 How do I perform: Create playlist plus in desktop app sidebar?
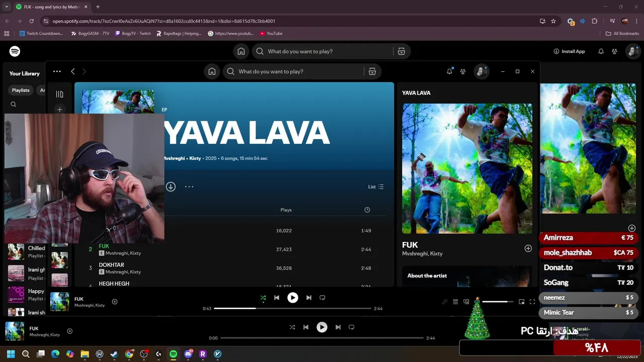59,110
